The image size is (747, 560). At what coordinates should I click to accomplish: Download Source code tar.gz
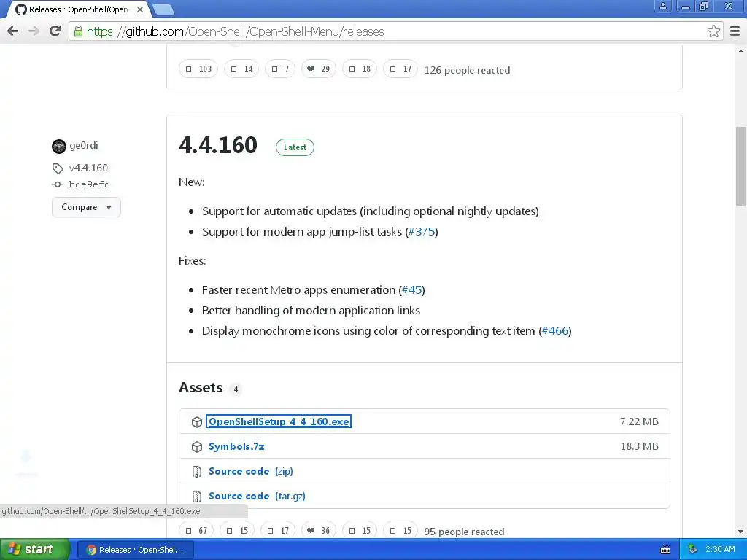point(257,496)
